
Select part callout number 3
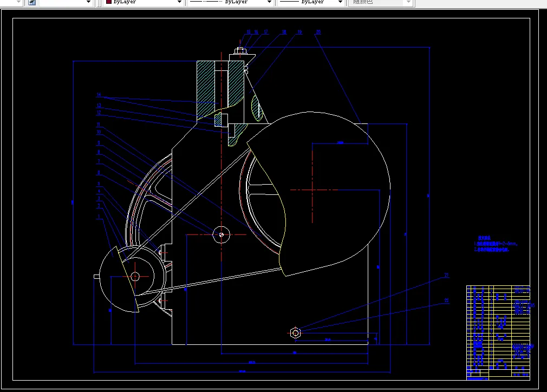tap(99, 199)
